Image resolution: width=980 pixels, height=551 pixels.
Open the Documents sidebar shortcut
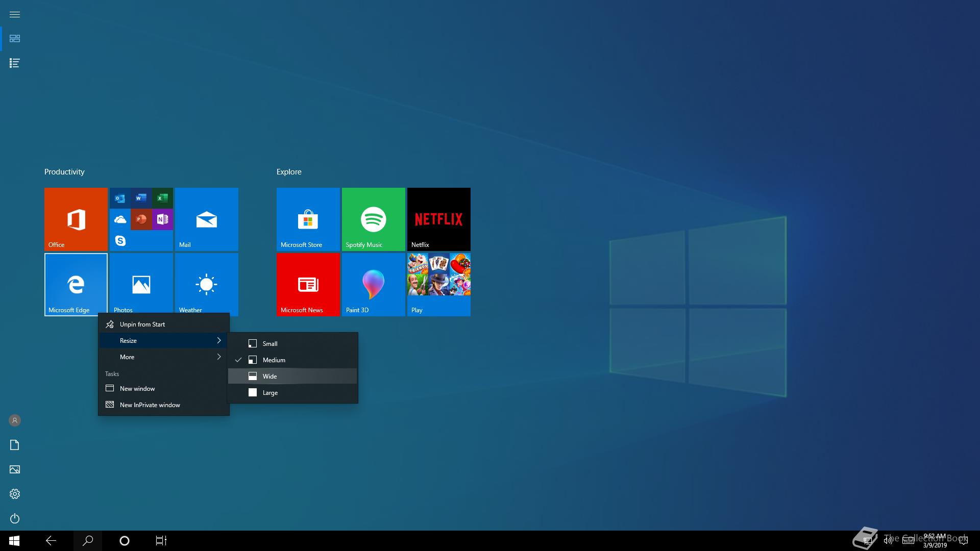[x=15, y=445]
